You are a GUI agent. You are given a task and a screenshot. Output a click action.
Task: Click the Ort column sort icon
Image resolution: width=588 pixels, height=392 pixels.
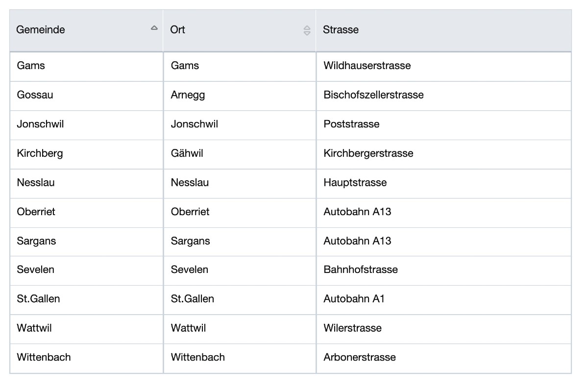307,30
